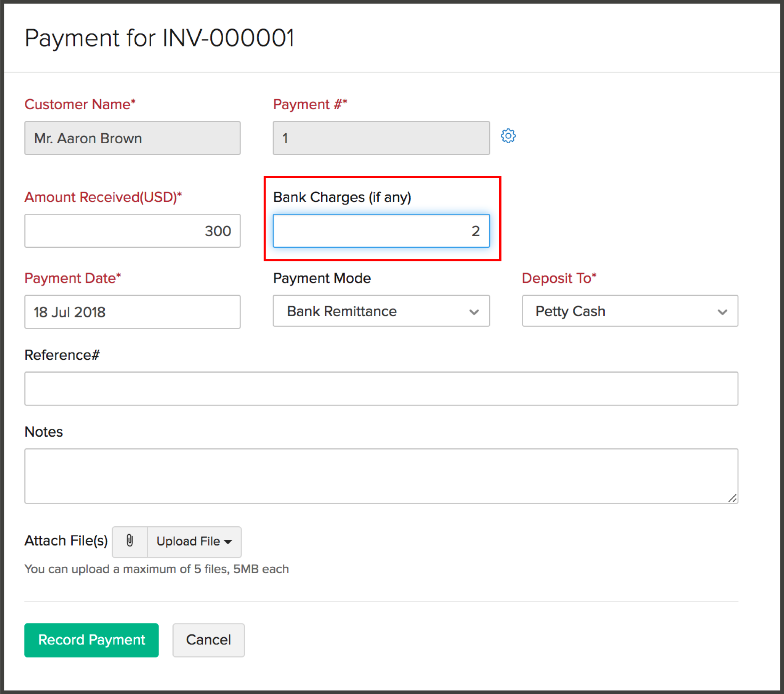Screen dimensions: 784x694
Task: Click inside the Notes text area
Action: pyautogui.click(x=381, y=475)
